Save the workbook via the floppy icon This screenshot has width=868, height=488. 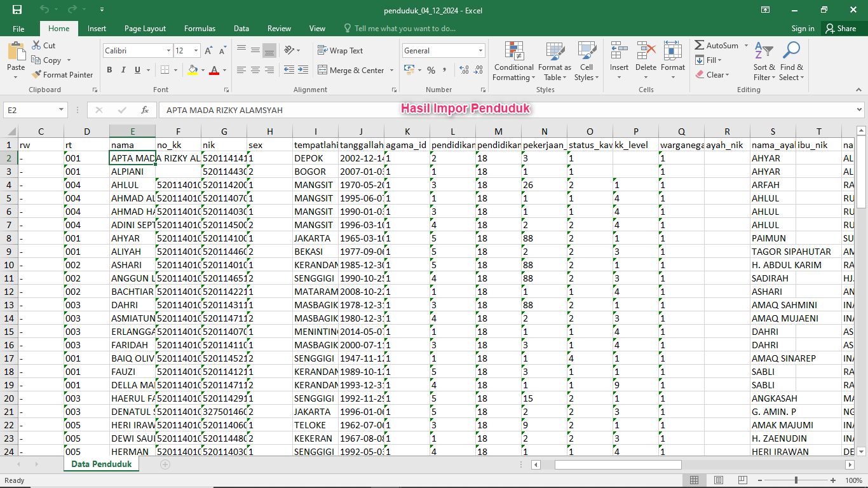pos(17,10)
